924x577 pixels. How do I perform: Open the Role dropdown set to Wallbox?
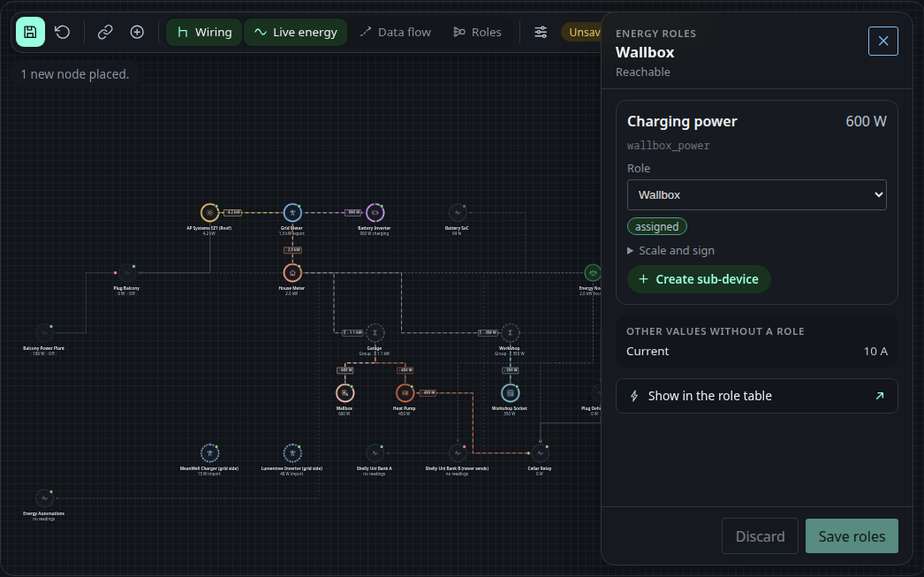[757, 194]
